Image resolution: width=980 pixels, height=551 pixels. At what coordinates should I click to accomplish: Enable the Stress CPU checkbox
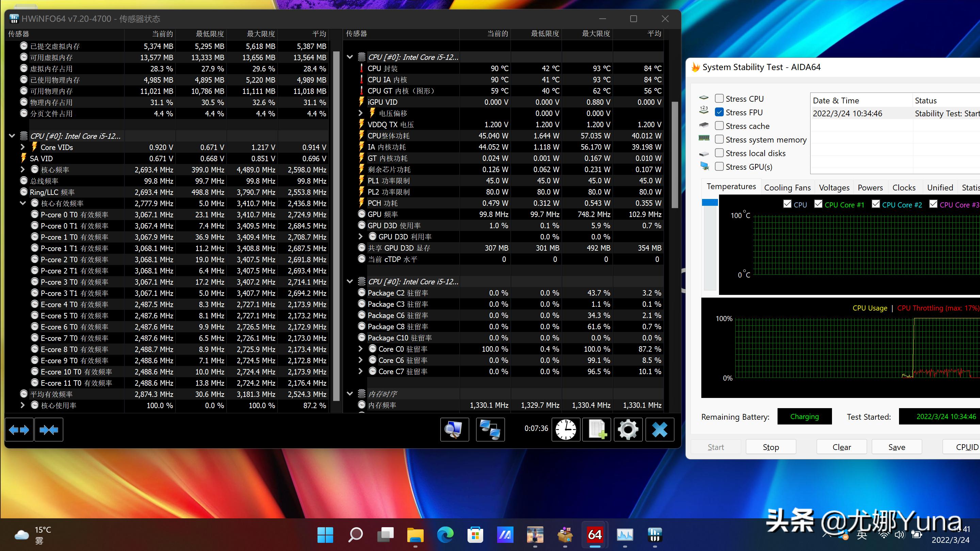(x=719, y=99)
